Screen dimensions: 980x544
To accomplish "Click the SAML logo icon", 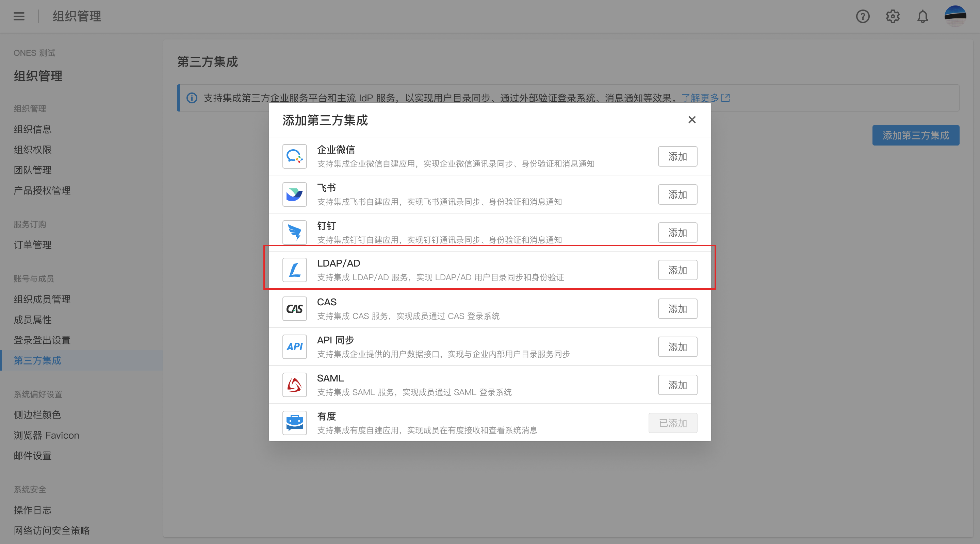I will tap(294, 385).
